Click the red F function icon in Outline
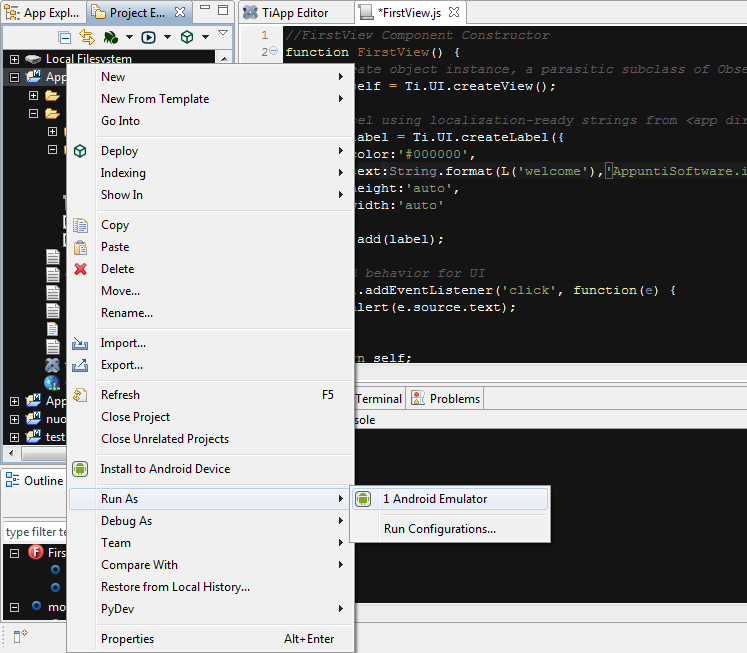This screenshot has height=653, width=747. coord(36,552)
